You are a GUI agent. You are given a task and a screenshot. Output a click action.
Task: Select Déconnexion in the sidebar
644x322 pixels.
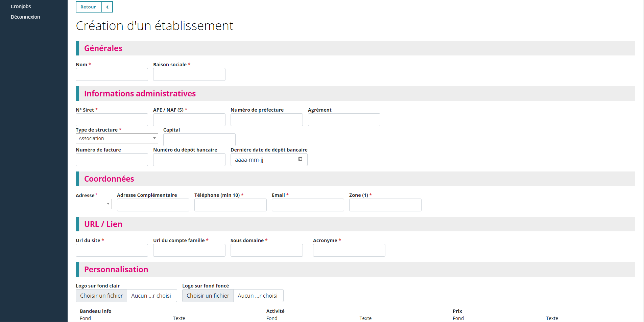[25, 17]
